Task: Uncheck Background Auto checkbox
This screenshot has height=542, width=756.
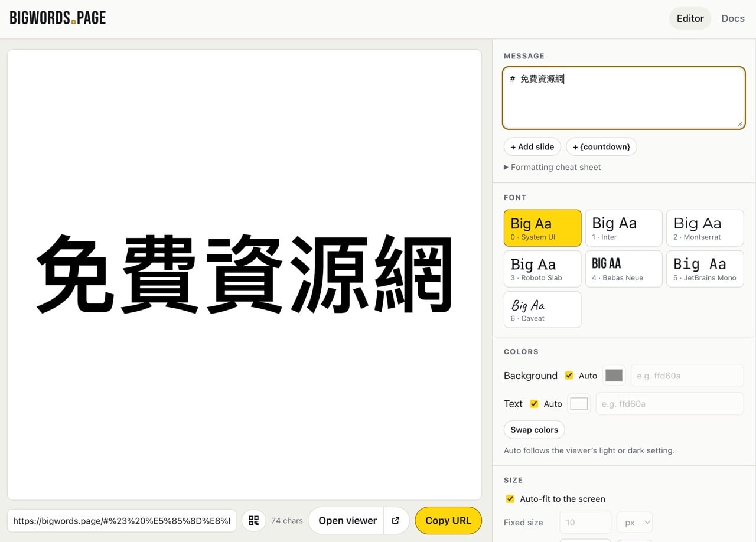Action: 569,376
